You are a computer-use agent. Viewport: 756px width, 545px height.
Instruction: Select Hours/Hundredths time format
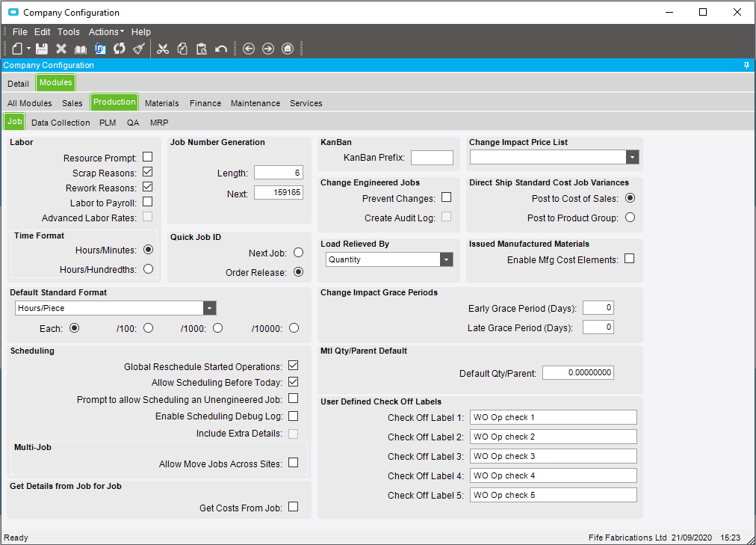pyautogui.click(x=149, y=269)
